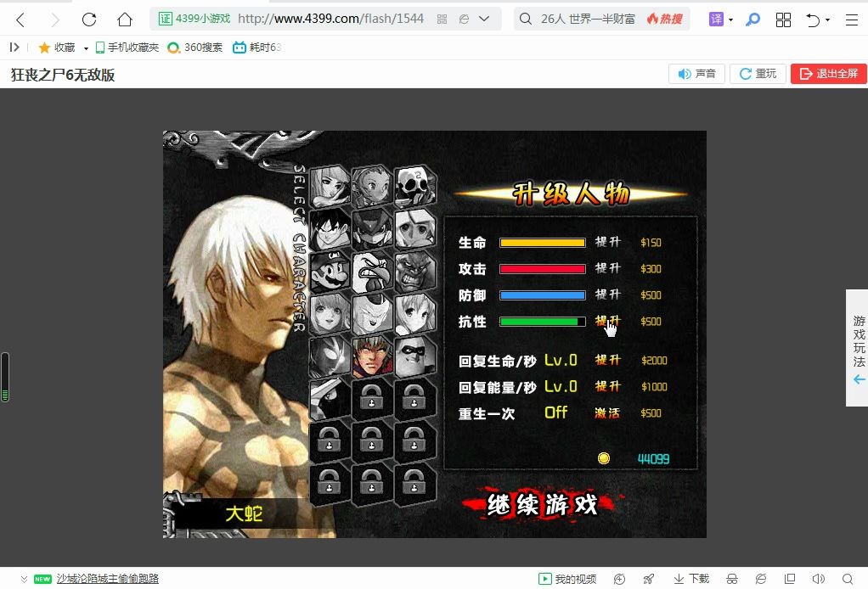The image size is (868, 589).
Task: Click the green 抗性 bar
Action: (543, 322)
